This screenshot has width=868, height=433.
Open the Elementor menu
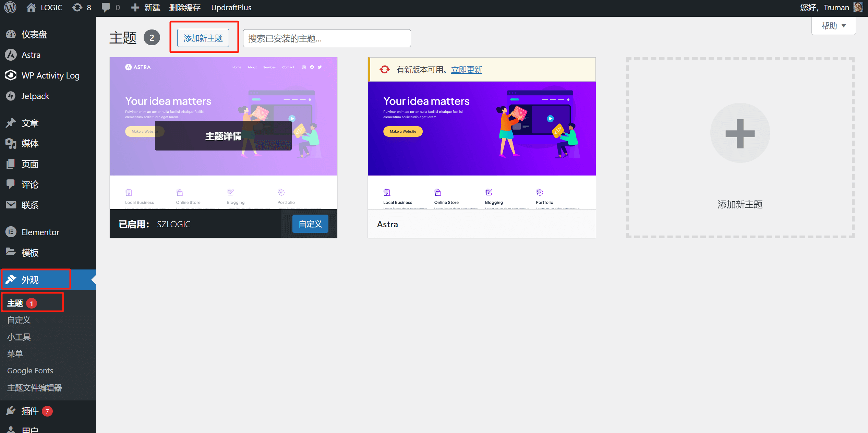point(48,232)
